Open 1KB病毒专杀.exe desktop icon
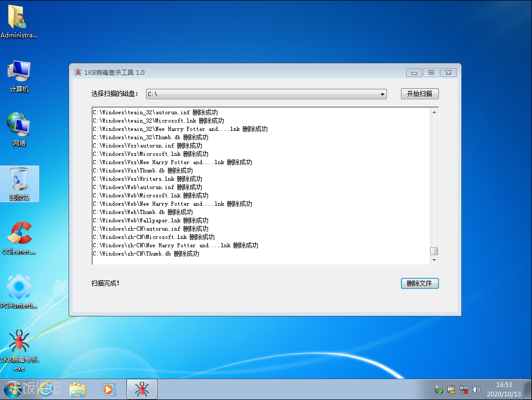Screen dimensions: 532x400 (19, 350)
